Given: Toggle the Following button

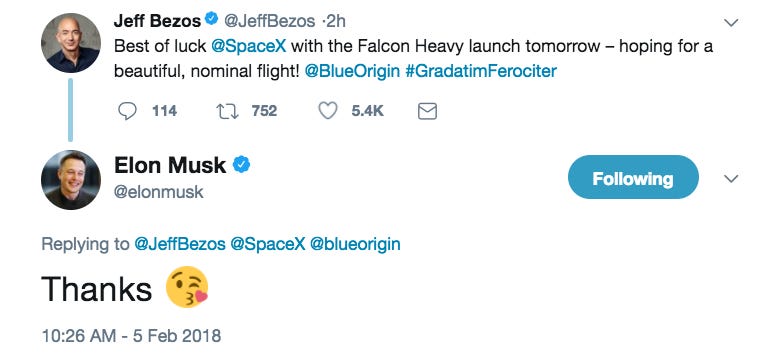Looking at the screenshot, I should [x=633, y=177].
